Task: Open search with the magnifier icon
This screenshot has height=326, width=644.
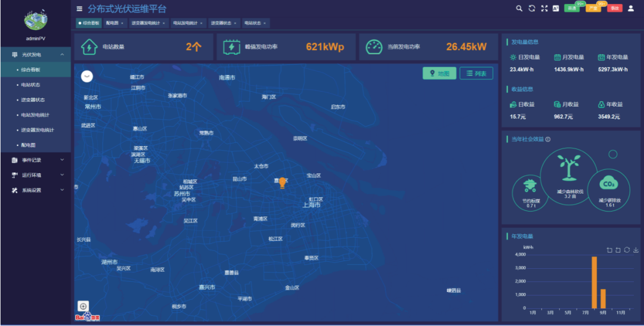Action: click(x=519, y=8)
